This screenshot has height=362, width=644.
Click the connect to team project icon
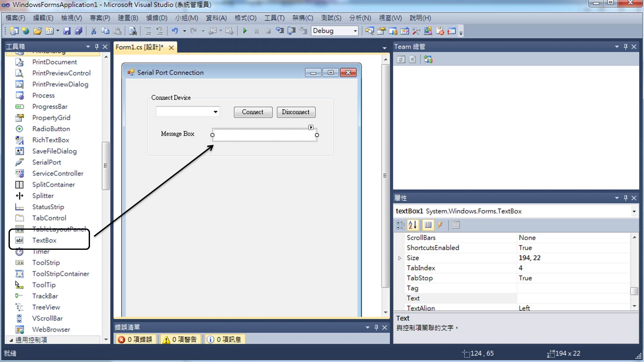tap(428, 59)
